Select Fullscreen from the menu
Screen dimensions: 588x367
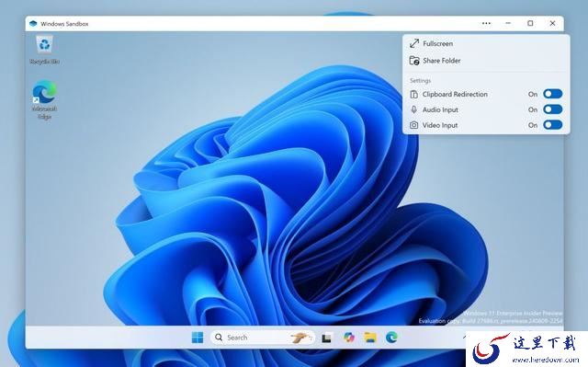coord(486,43)
